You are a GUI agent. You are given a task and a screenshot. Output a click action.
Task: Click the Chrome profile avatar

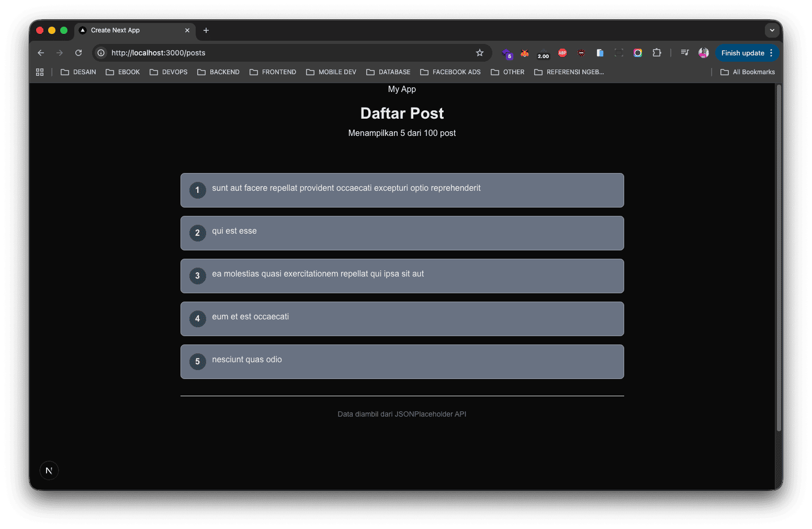coord(703,53)
